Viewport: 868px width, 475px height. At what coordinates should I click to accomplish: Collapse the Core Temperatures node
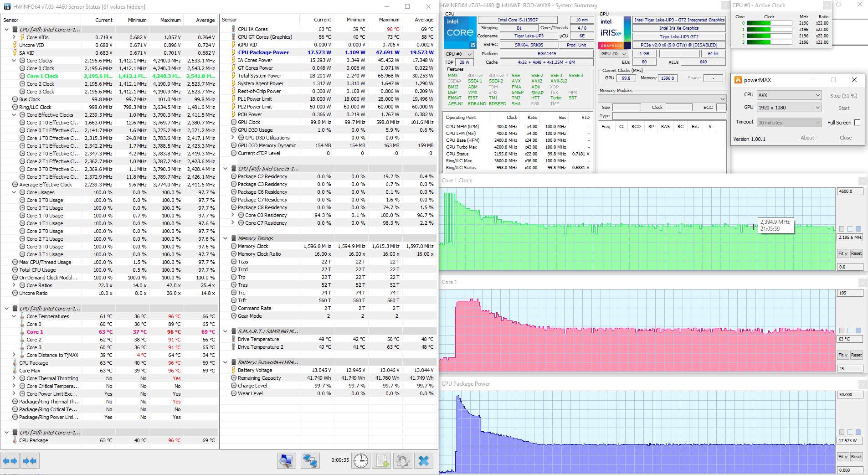coord(14,316)
